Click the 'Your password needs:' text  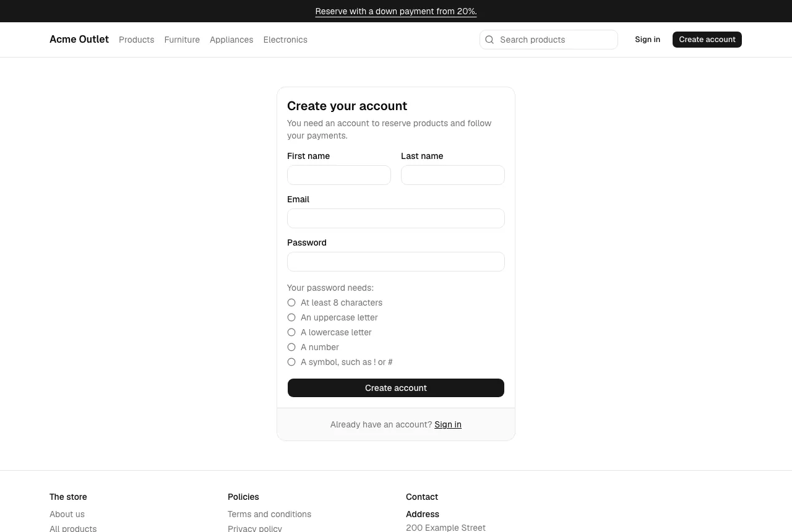point(330,288)
